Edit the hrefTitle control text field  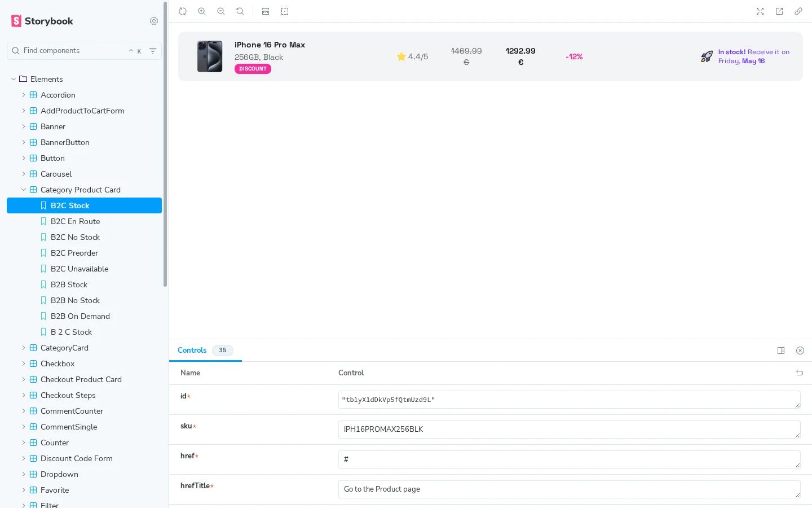(569, 489)
